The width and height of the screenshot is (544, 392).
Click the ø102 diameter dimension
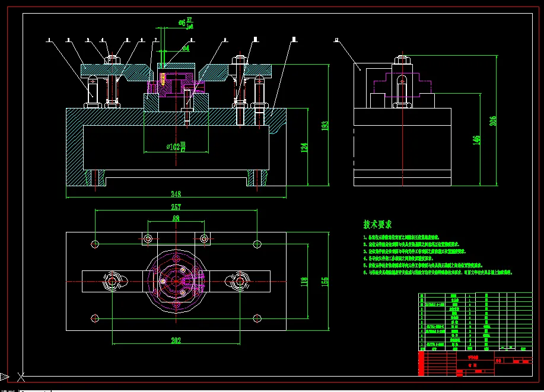pos(176,146)
